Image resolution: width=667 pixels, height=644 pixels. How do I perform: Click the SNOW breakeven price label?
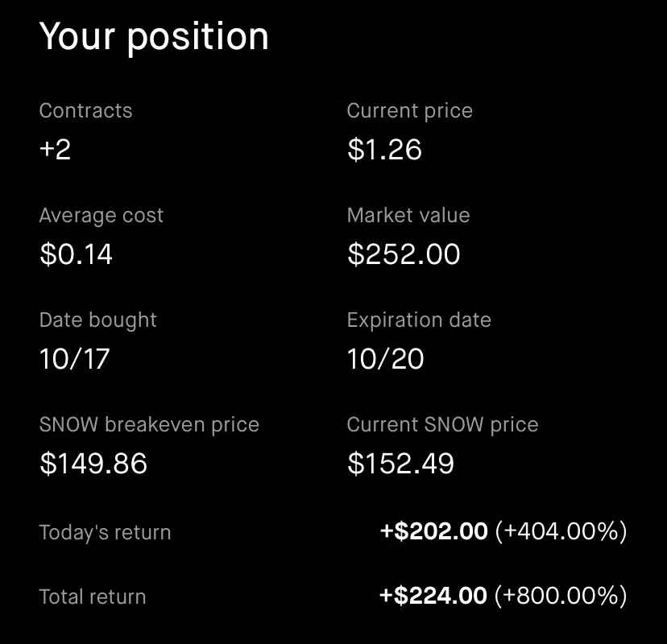(149, 424)
